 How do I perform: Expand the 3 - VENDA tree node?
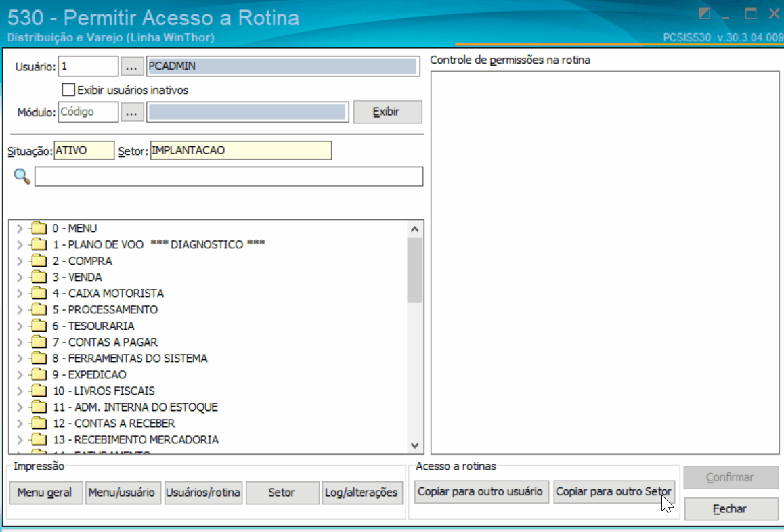(x=20, y=277)
